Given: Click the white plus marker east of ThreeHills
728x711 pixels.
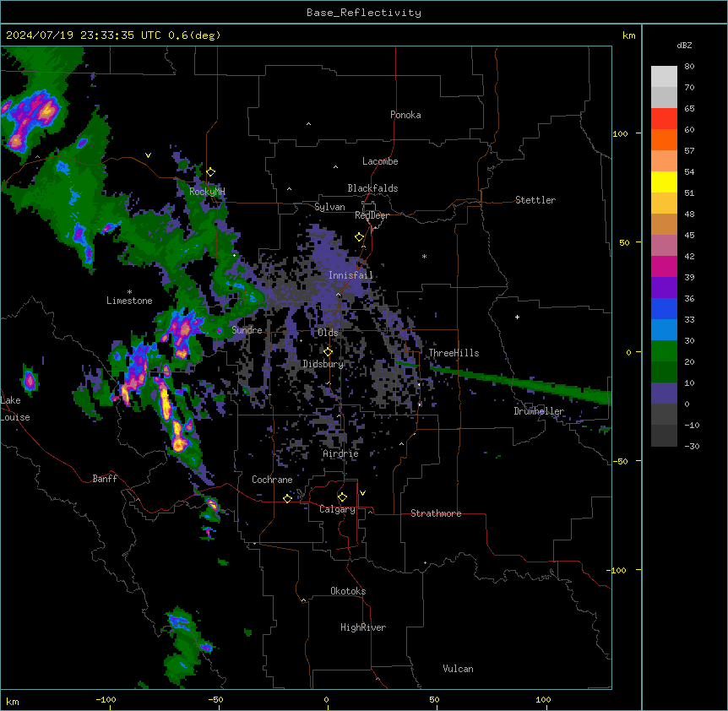Looking at the screenshot, I should coord(517,317).
